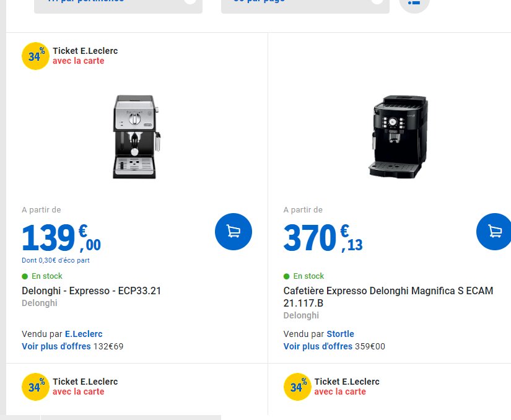Visit the Stortle seller link

pos(340,334)
